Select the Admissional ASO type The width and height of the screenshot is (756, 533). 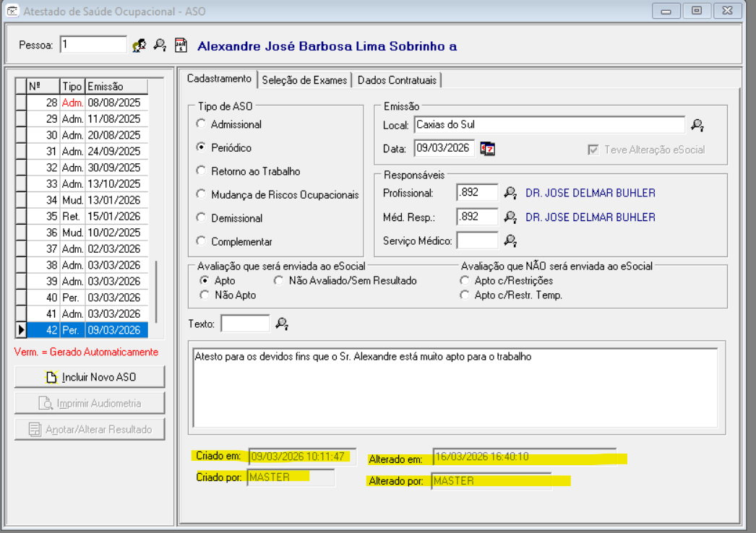(x=202, y=124)
